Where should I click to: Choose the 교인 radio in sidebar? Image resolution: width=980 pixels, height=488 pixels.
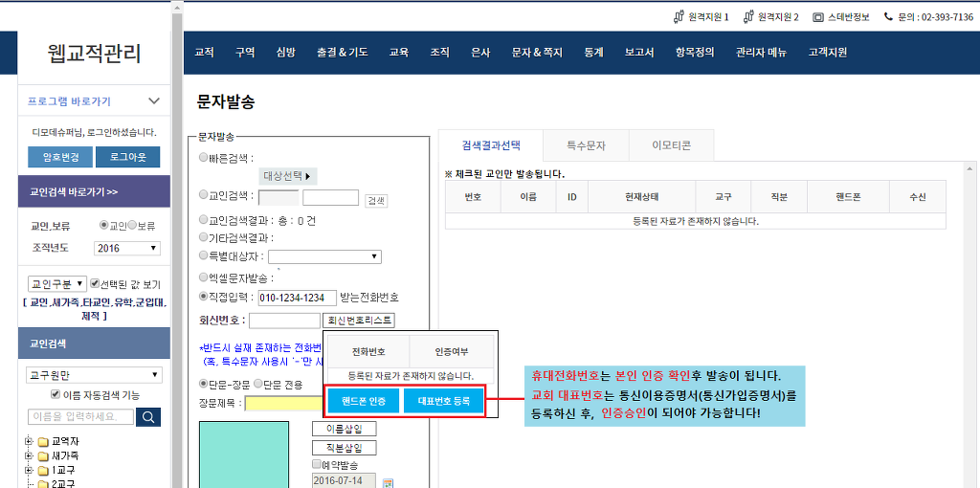(104, 224)
